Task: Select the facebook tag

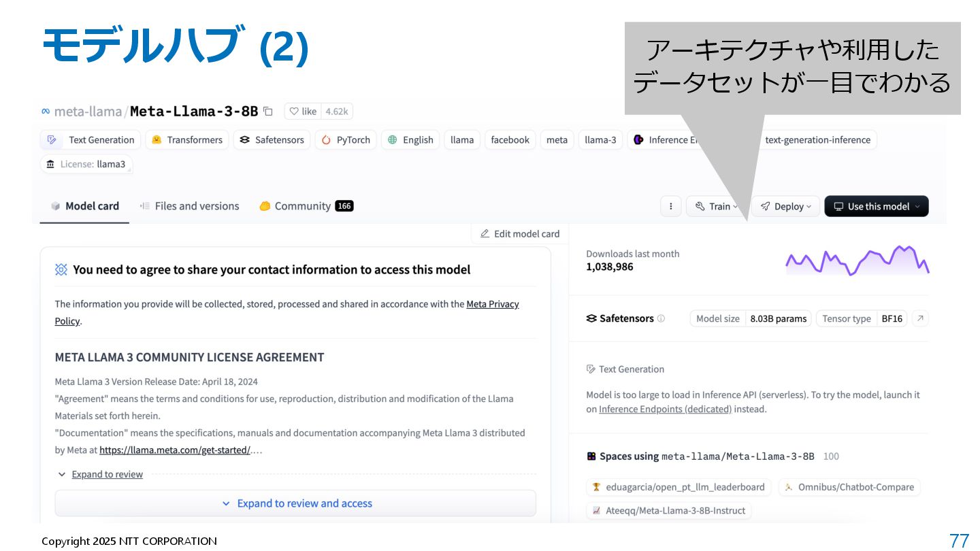Action: (x=510, y=140)
